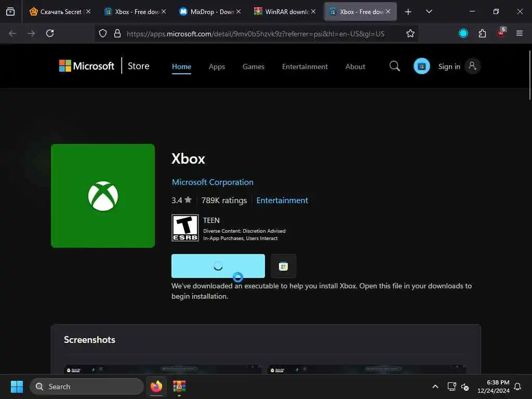Click the green Xbox app logo
Screen dimensions: 532x399
click(x=103, y=196)
